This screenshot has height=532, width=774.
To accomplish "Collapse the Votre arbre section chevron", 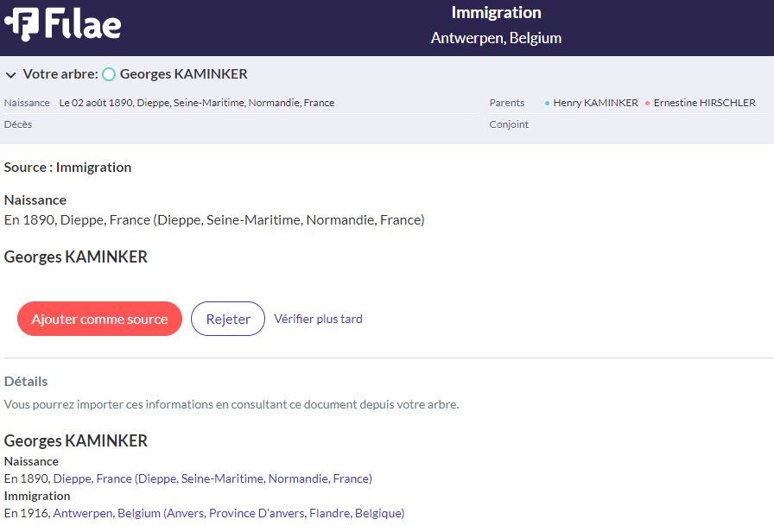I will pos(10,75).
